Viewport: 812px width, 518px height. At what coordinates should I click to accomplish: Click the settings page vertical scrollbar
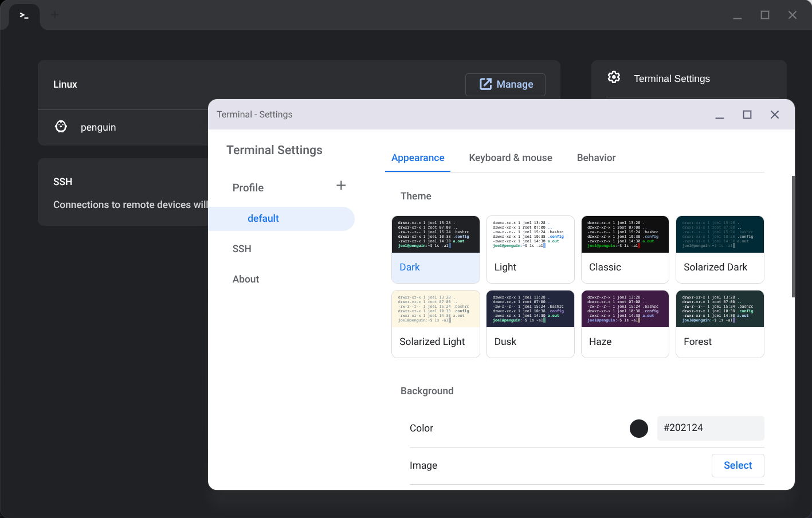(793, 236)
